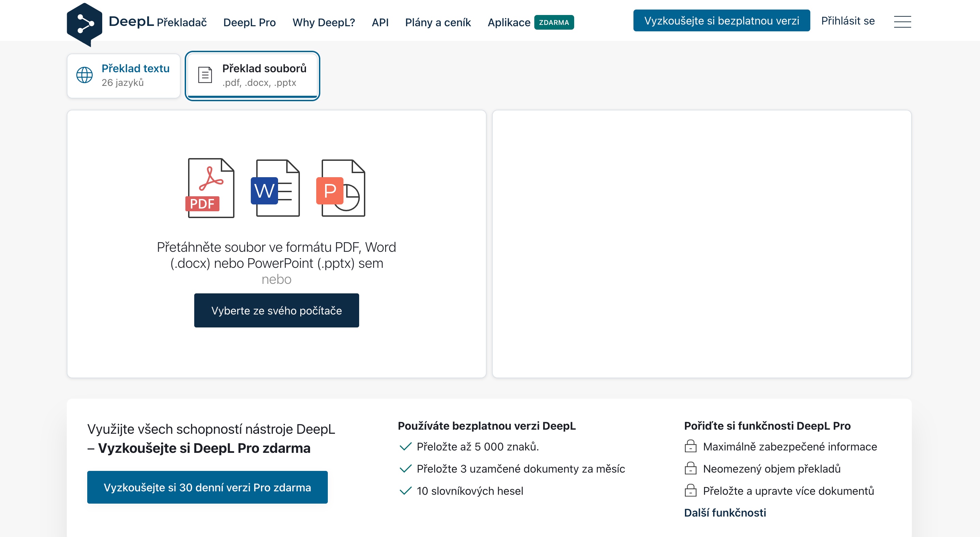Viewport: 980px width, 537px height.
Task: Click Vyzkoušejte si bezplatnou verzi button
Action: (x=721, y=20)
